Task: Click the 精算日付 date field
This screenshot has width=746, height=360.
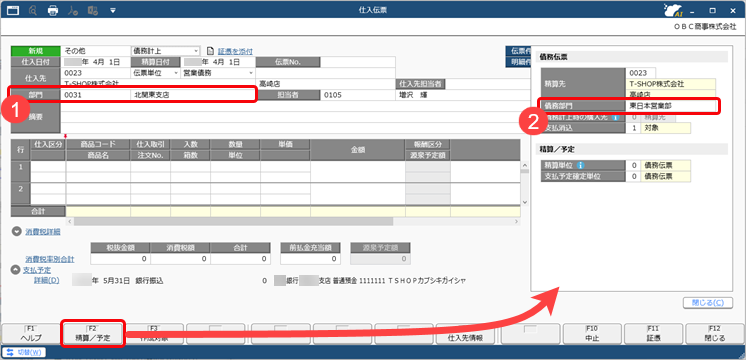Action: click(218, 62)
